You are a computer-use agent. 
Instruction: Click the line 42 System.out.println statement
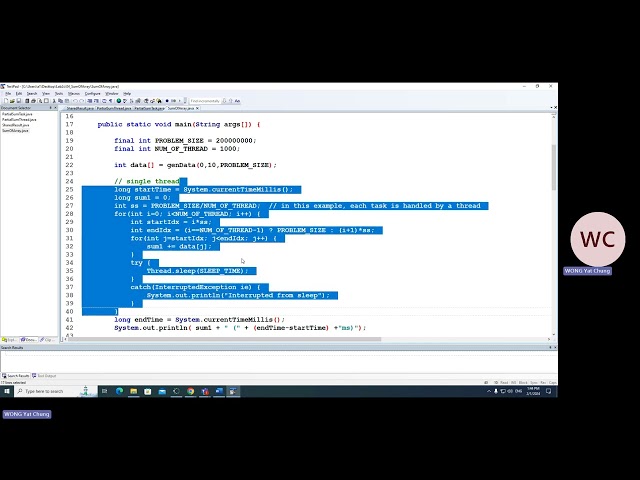coord(240,328)
